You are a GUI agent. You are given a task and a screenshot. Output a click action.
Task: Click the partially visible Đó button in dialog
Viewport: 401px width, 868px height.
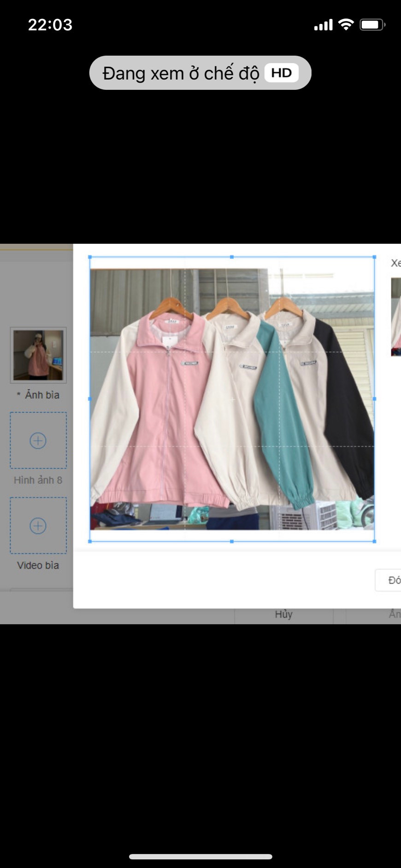point(388,580)
